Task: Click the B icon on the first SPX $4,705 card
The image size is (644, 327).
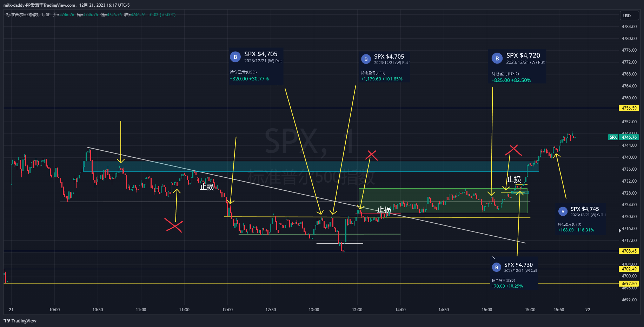Action: point(235,57)
